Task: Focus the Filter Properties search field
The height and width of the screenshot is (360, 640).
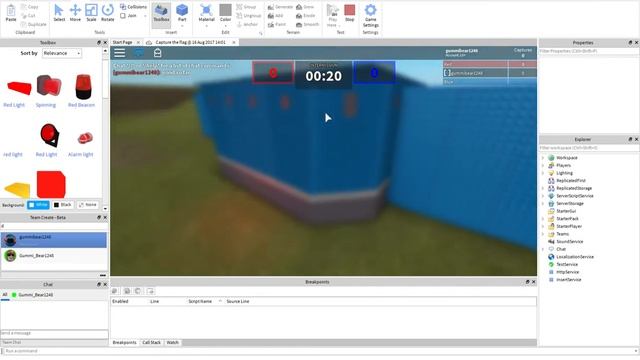Action: click(x=588, y=51)
